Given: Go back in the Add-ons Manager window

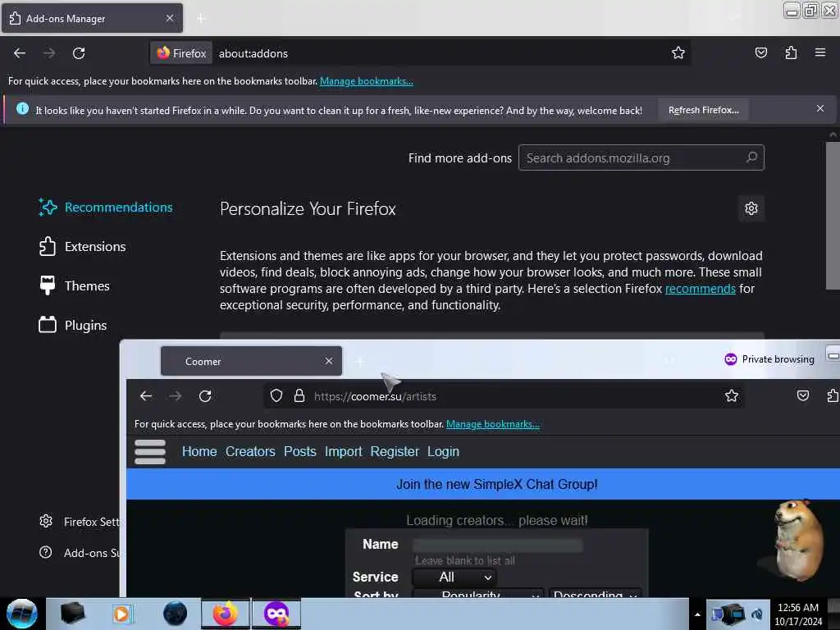Looking at the screenshot, I should pos(20,53).
